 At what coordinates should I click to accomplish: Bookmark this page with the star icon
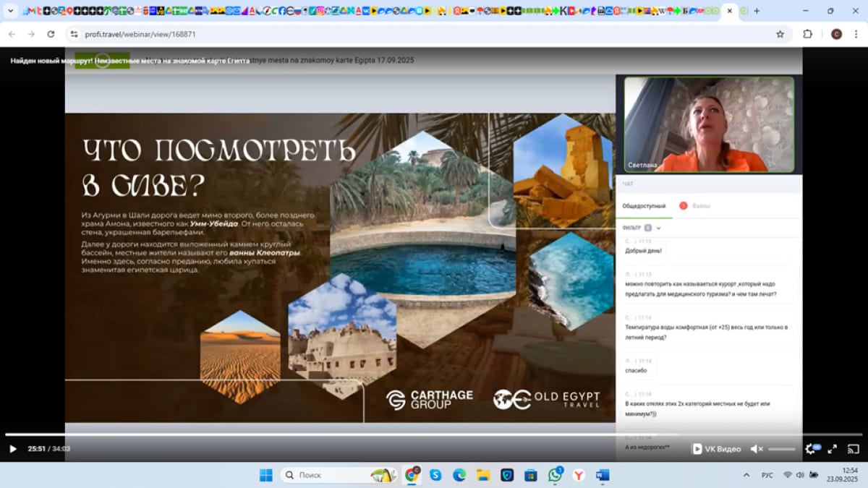[x=780, y=34]
